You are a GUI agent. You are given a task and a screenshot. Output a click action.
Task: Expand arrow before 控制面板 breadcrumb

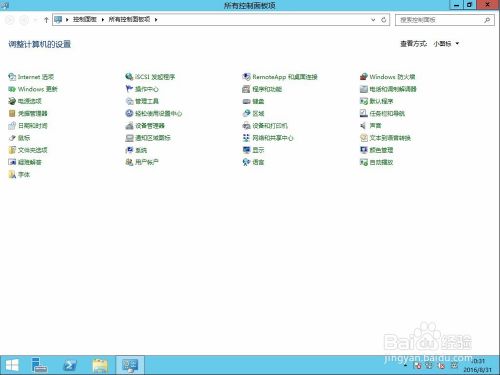point(67,20)
